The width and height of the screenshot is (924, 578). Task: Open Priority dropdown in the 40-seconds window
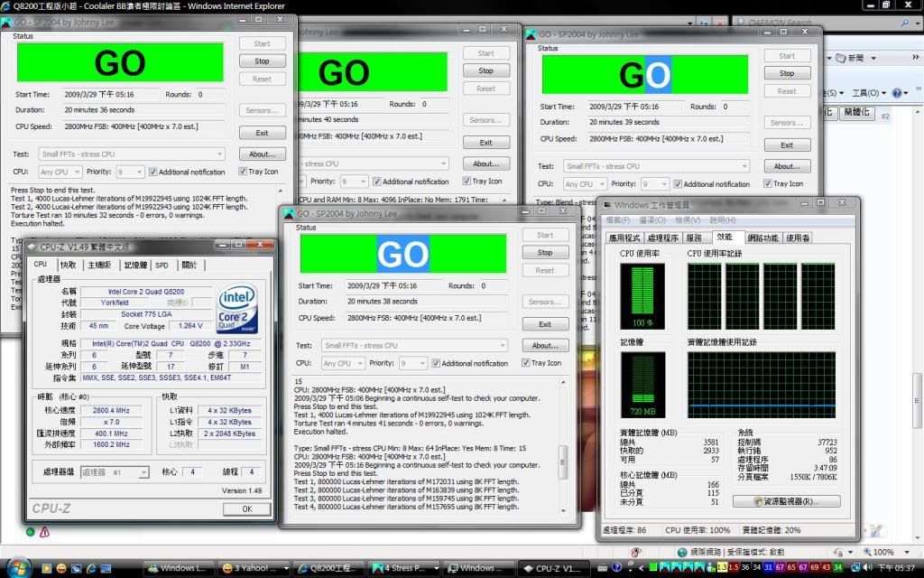(354, 181)
